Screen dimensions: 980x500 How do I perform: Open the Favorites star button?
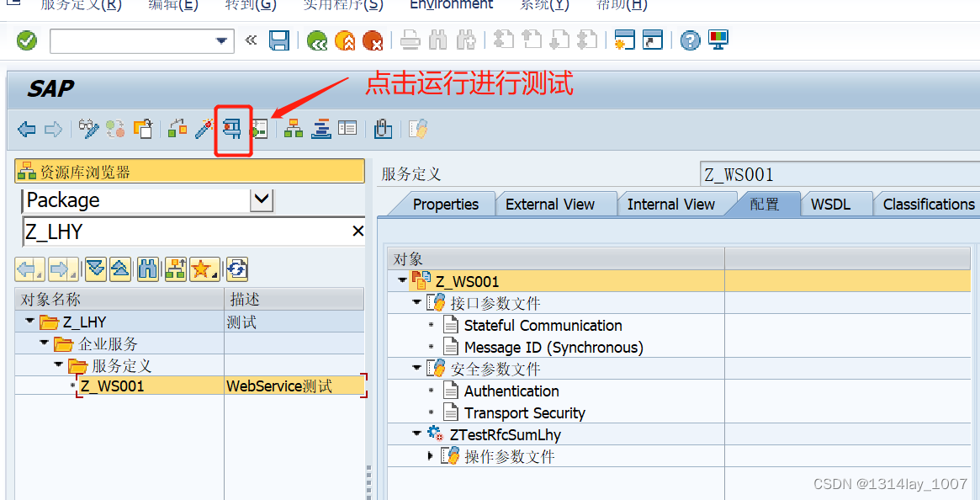pos(204,269)
